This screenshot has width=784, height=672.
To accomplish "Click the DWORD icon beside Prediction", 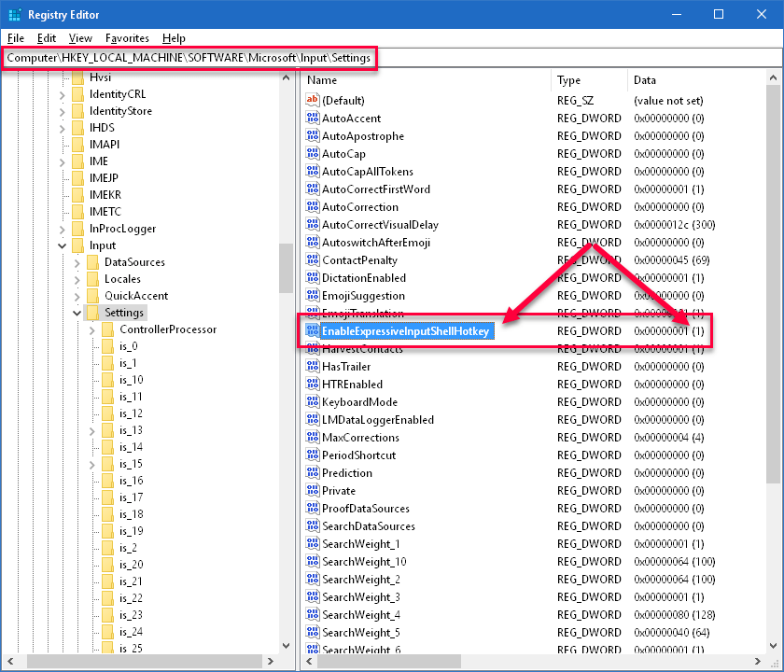I will pyautogui.click(x=313, y=473).
